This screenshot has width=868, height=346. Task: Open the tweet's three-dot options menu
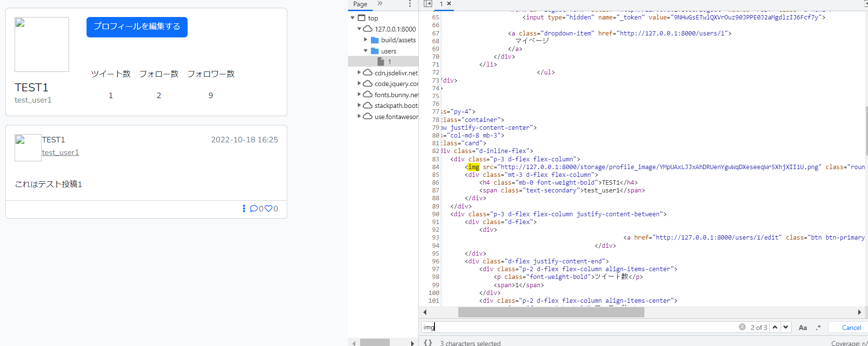(x=244, y=208)
